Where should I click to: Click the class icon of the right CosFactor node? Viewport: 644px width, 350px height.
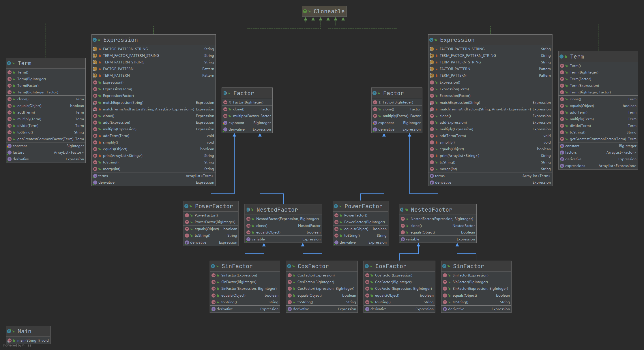click(367, 266)
